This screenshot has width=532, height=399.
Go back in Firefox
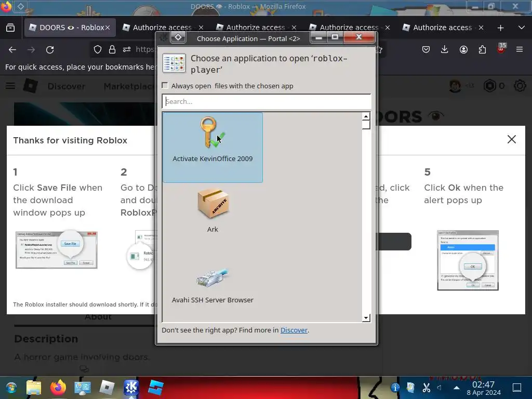tap(12, 49)
